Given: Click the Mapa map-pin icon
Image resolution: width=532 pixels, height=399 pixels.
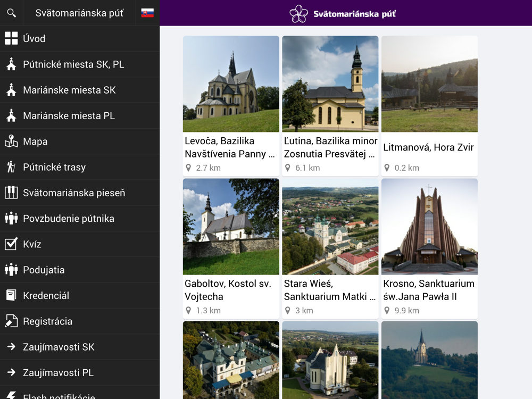Looking at the screenshot, I should (x=11, y=141).
